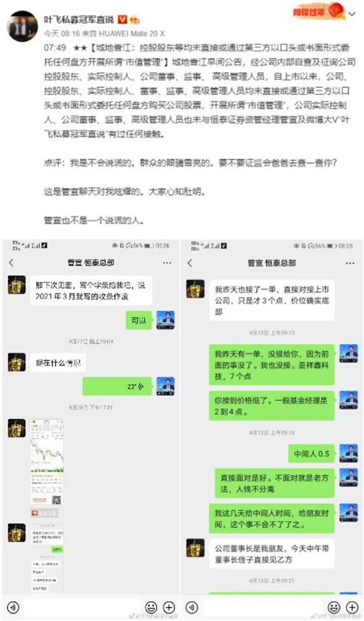Tap plus attachment button in right chat
The image size is (364, 621).
tap(352, 607)
